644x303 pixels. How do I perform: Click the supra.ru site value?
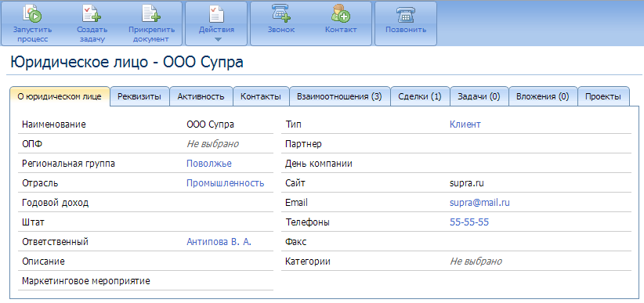(x=467, y=183)
